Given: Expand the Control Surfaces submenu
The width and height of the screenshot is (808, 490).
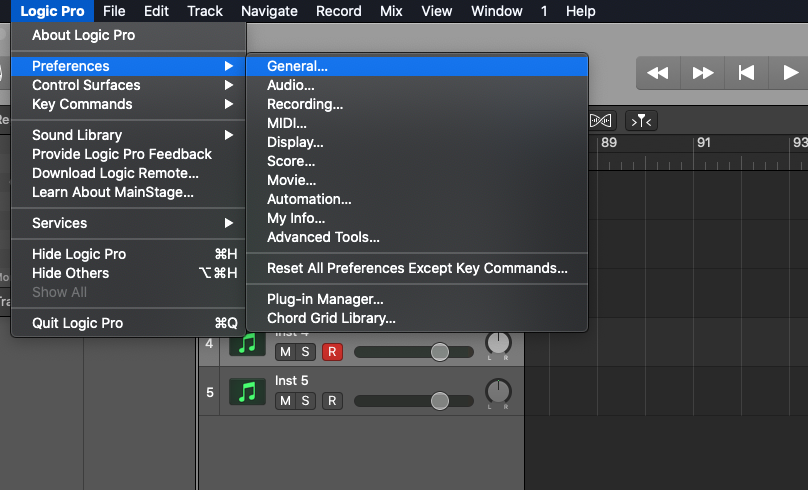Looking at the screenshot, I should [128, 85].
